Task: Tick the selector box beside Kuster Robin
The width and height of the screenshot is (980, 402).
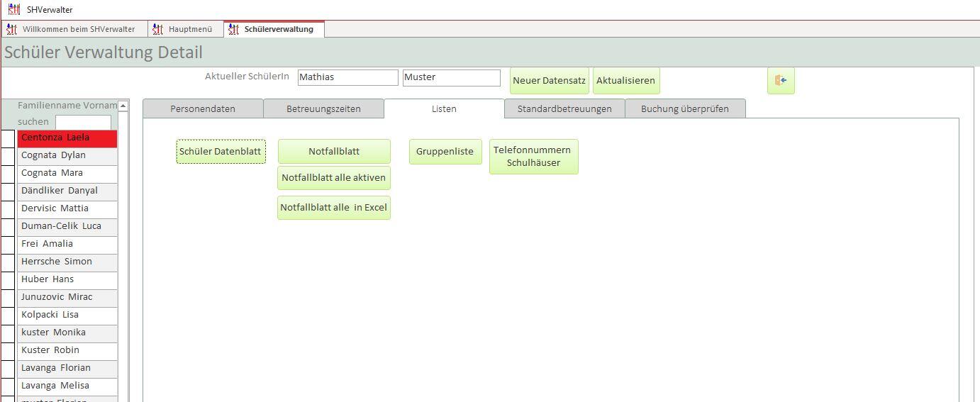Action: pos(8,350)
